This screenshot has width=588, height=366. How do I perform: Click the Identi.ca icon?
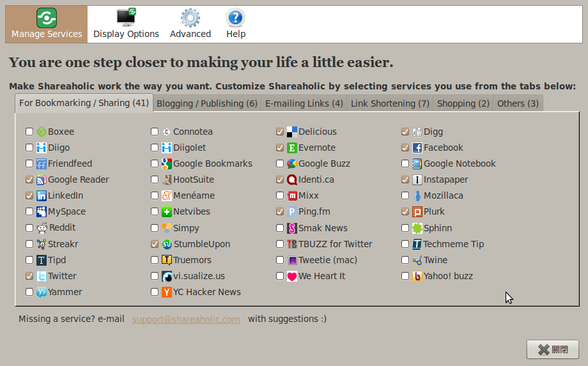click(291, 179)
